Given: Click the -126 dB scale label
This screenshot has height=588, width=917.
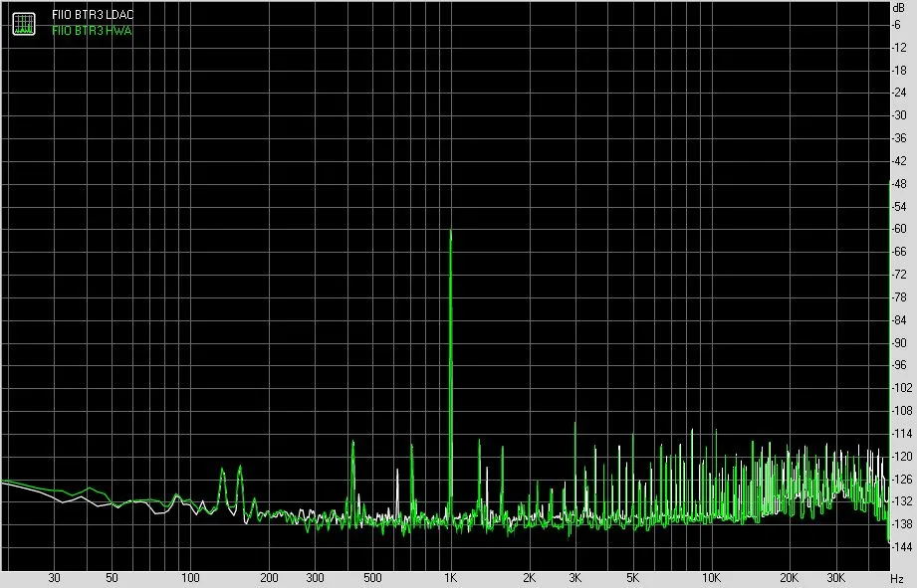Looking at the screenshot, I should tap(901, 480).
